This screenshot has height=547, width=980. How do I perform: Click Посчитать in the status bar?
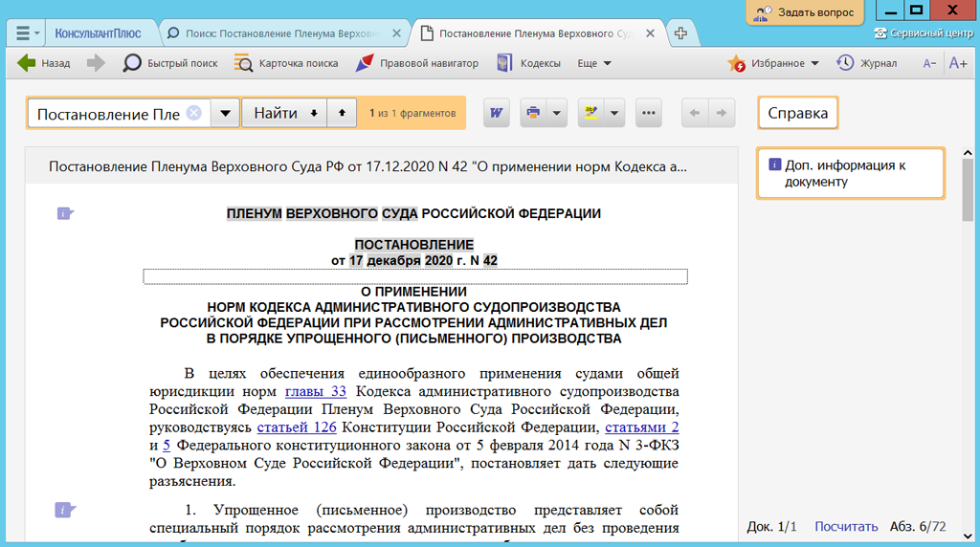pos(846,526)
